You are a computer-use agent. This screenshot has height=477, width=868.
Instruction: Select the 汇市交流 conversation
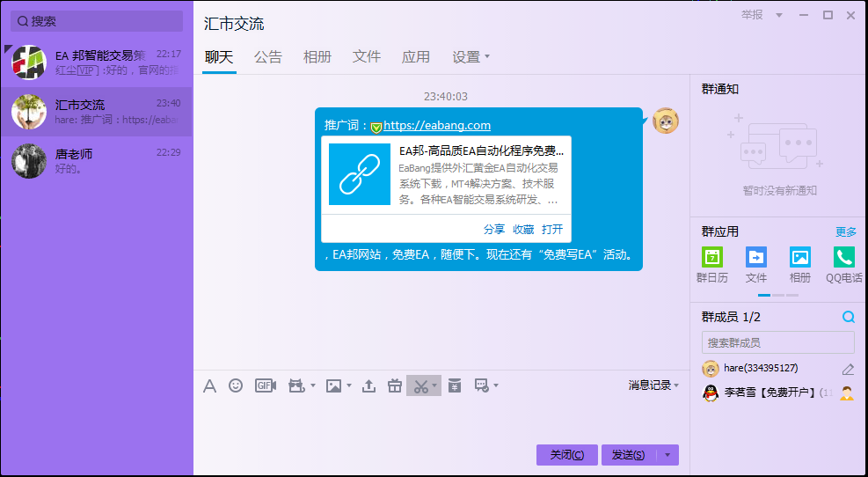tap(97, 112)
